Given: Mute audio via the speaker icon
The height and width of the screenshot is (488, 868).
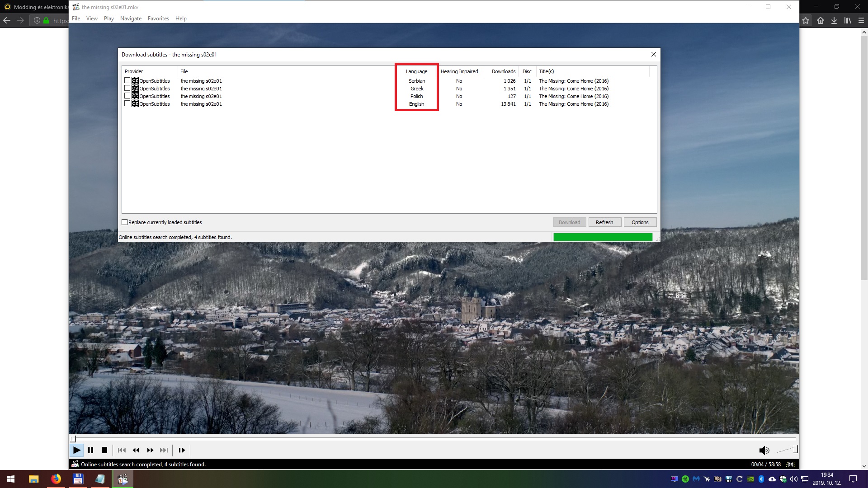Looking at the screenshot, I should tap(764, 450).
